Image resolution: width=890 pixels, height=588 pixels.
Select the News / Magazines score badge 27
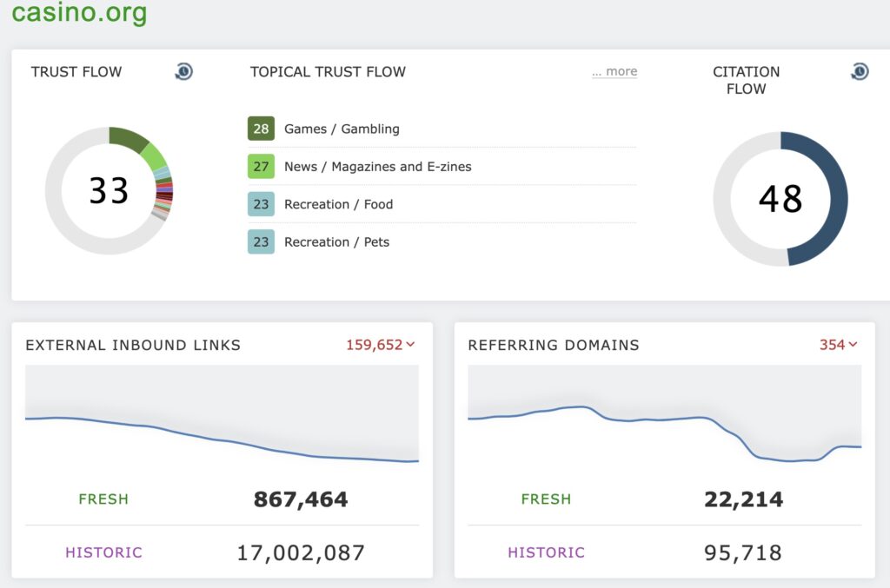point(261,167)
